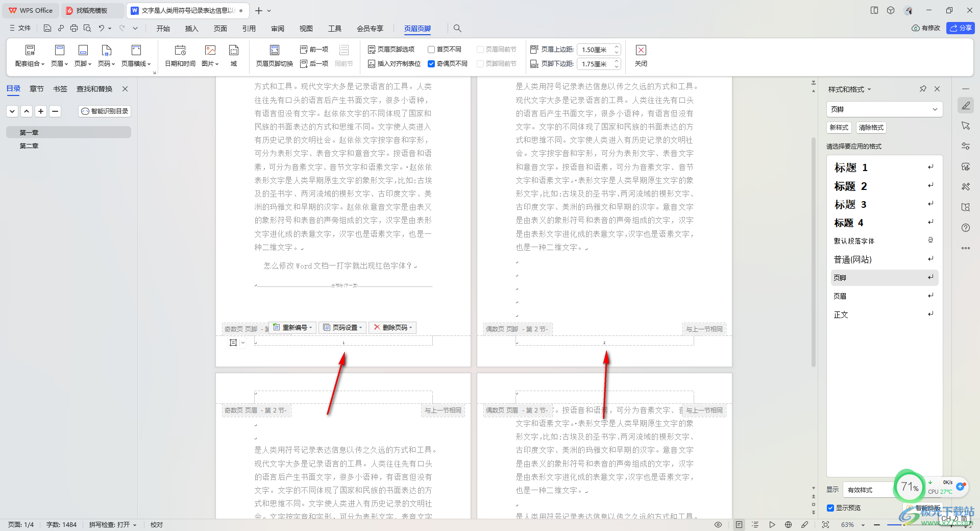Viewport: 980px width, 531px height.
Task: Click the document vertical scrollbar
Action: click(x=814, y=252)
